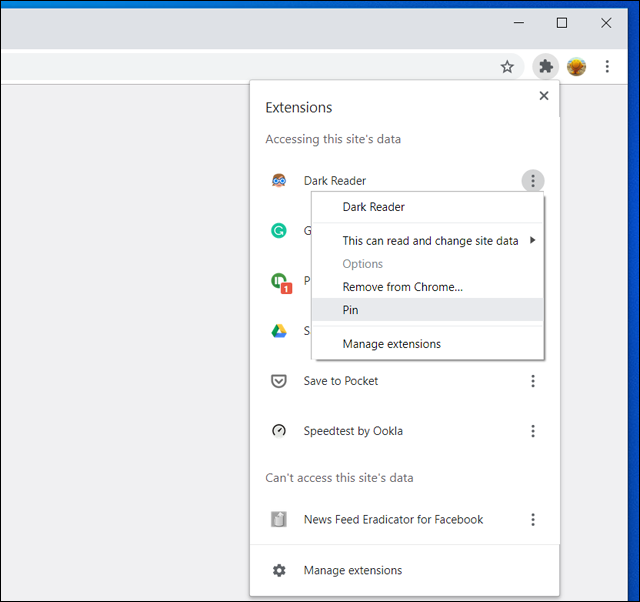Click the greyed Options menu entry
Viewport: 640px width, 602px height.
[427, 264]
